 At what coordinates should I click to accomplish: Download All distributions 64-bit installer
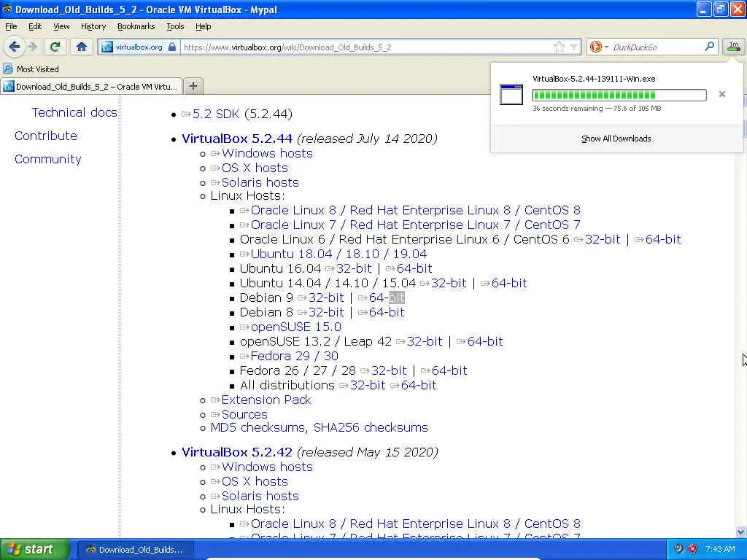[419, 385]
